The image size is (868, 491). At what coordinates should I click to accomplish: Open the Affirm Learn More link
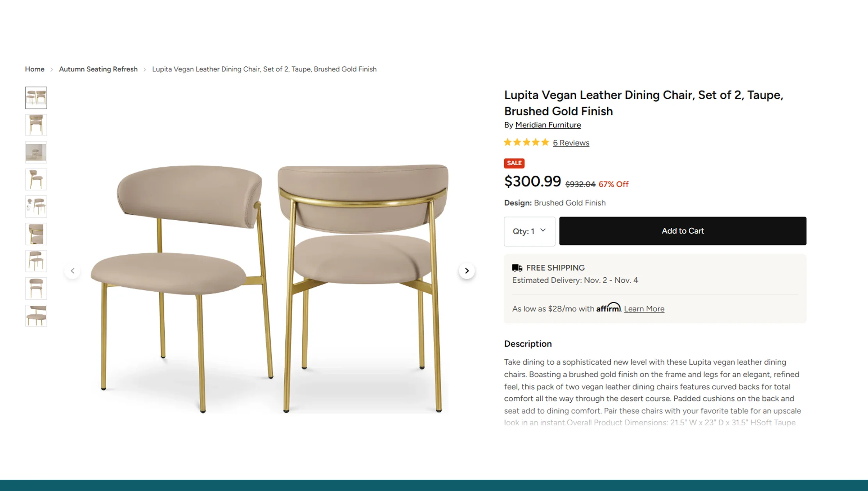tap(644, 309)
